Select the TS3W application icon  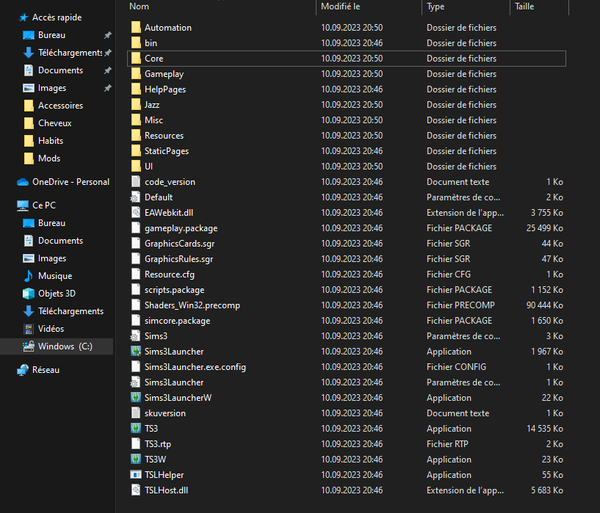pyautogui.click(x=136, y=459)
